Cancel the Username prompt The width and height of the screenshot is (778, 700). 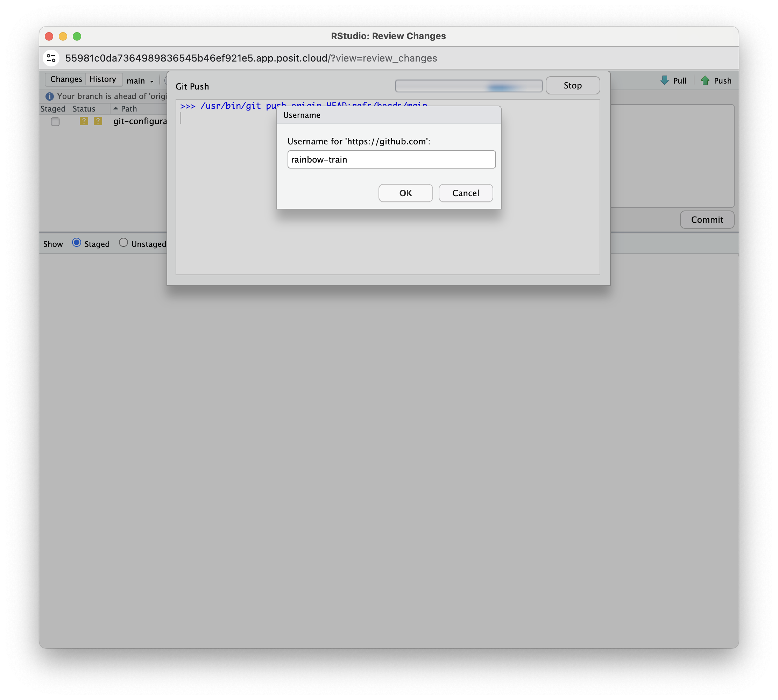[465, 193]
